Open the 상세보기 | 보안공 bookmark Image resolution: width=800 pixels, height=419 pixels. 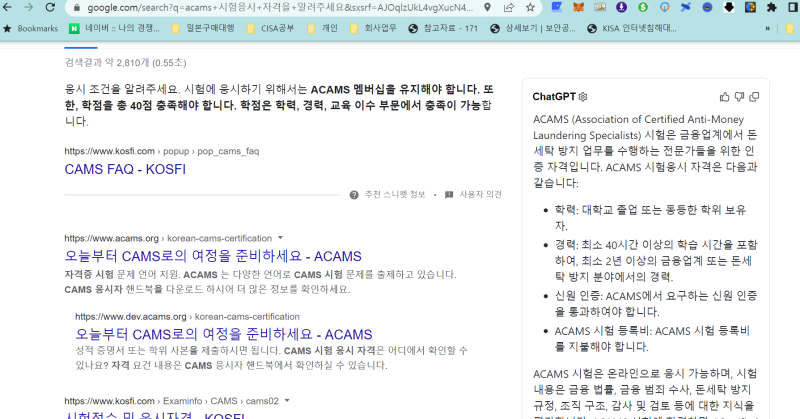pyautogui.click(x=533, y=29)
